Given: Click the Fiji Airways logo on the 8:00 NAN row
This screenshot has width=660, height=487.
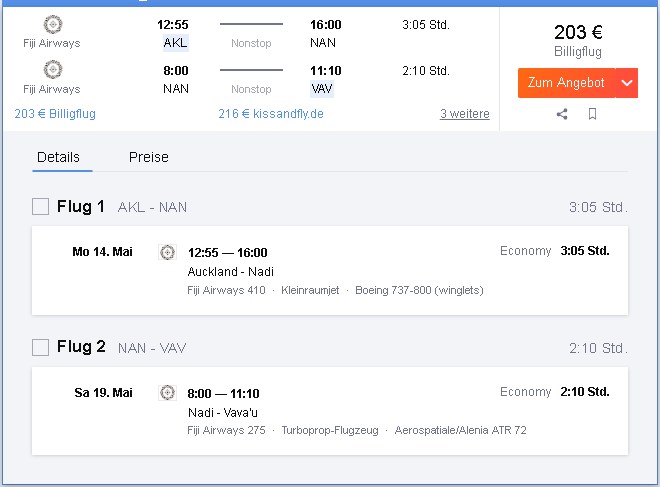Looking at the screenshot, I should 53,69.
